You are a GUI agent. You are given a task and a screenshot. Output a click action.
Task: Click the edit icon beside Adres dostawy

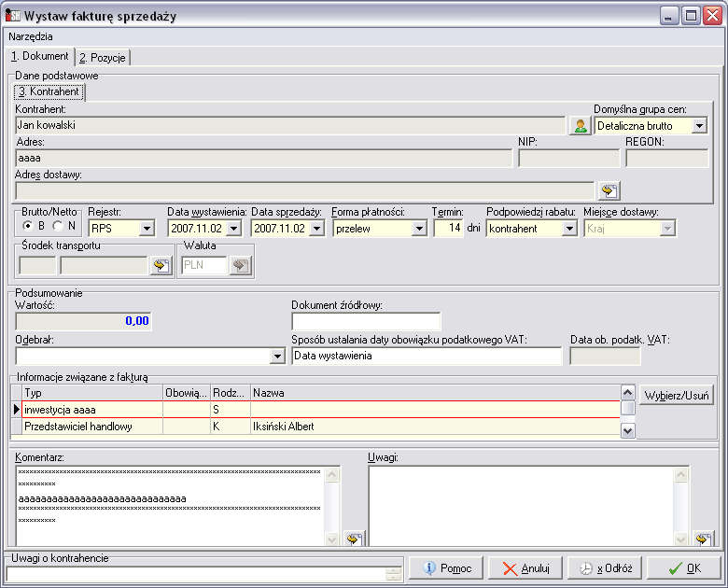pyautogui.click(x=609, y=191)
